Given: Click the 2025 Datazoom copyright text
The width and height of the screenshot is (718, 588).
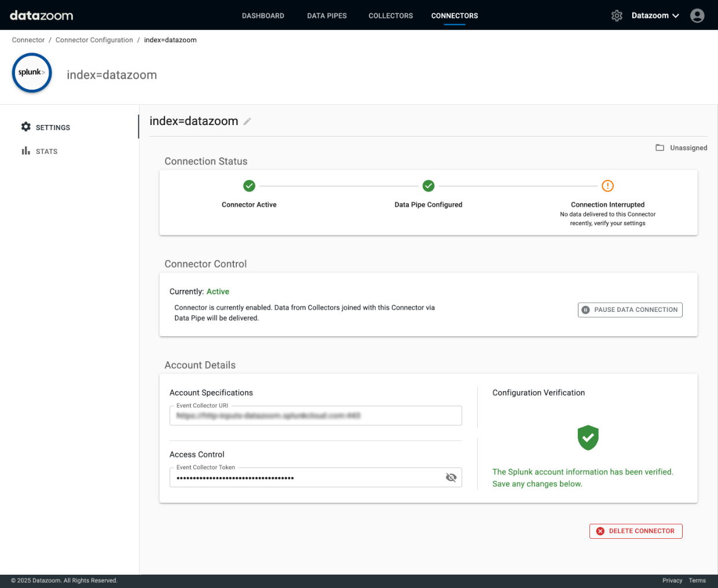Looking at the screenshot, I should (x=64, y=580).
